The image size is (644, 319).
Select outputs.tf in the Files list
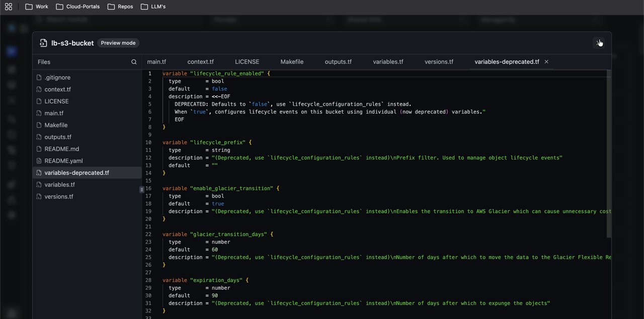coord(87,137)
